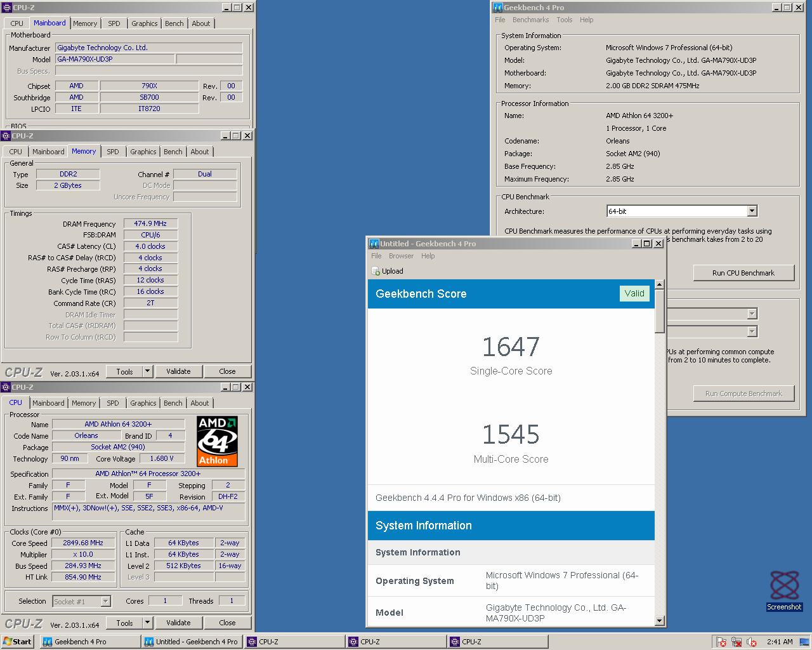The height and width of the screenshot is (650, 812).
Task: Open File menu in Untitled Geekbench window
Action: 376,256
